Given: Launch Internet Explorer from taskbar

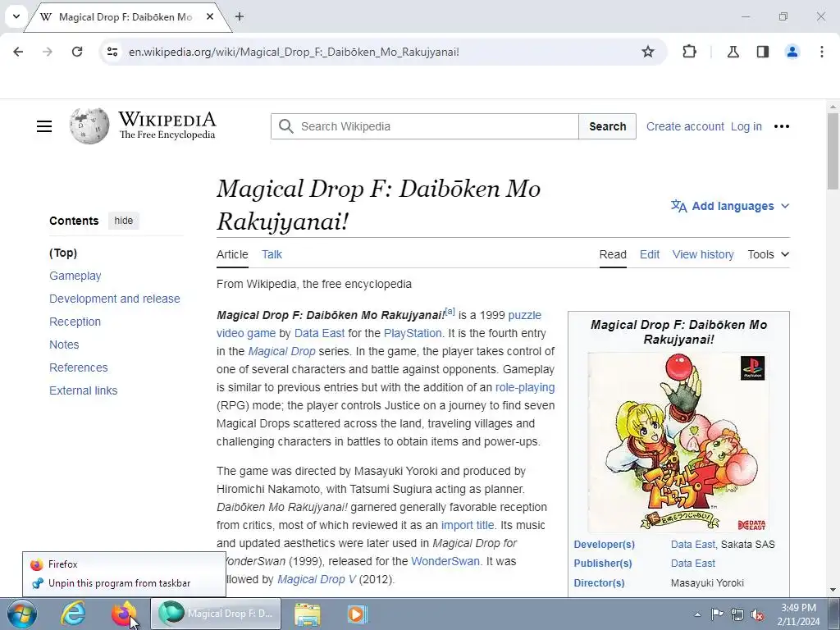Looking at the screenshot, I should coord(73,614).
